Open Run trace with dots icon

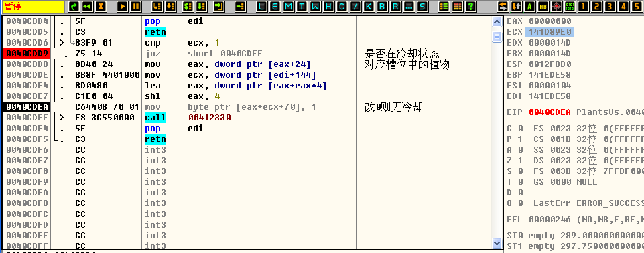pyautogui.click(x=409, y=6)
